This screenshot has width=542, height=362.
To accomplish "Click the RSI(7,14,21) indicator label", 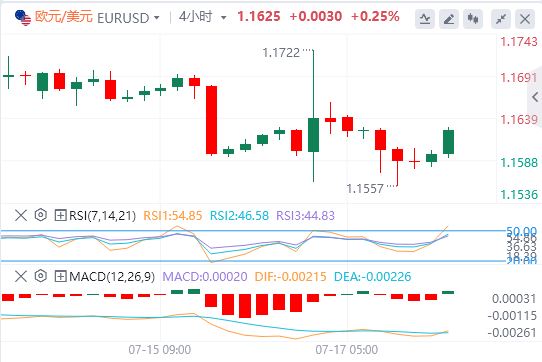I will [x=102, y=215].
